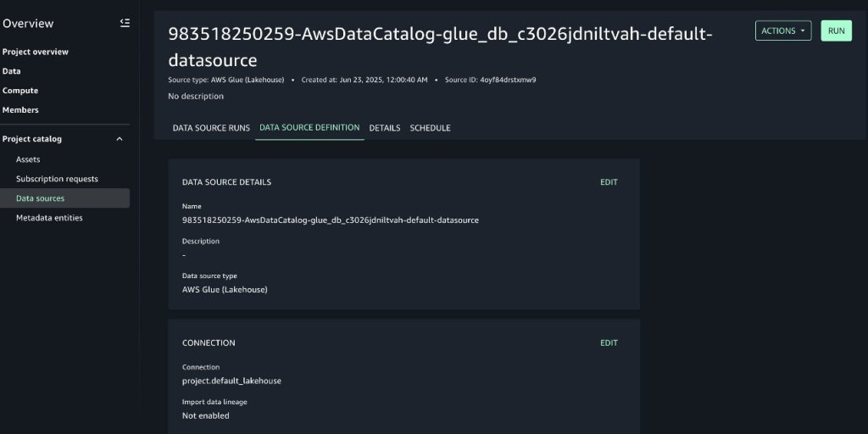
Task: Run the data source with RUN button
Action: click(836, 31)
